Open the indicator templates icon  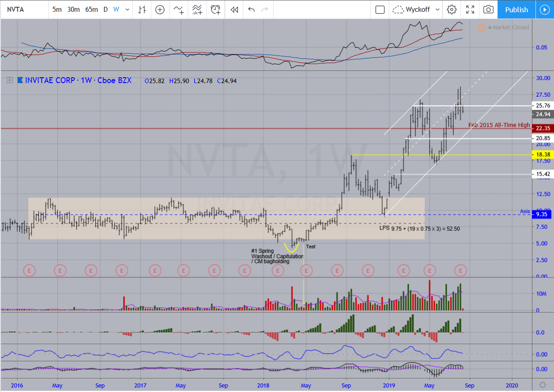tap(197, 9)
